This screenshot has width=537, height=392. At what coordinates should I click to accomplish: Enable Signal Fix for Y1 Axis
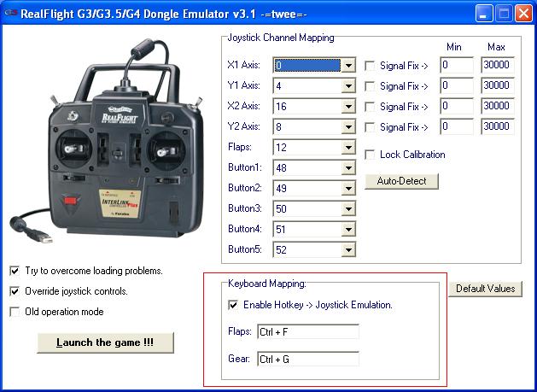tap(370, 86)
